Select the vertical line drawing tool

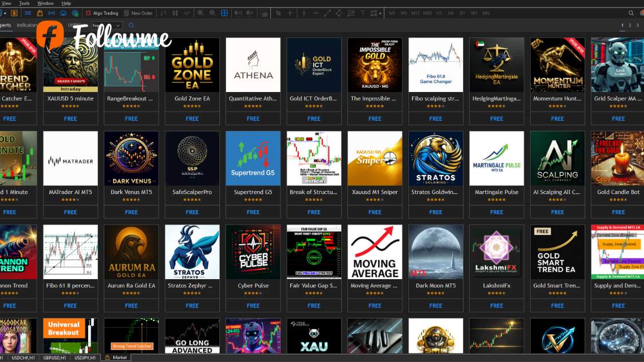point(304,13)
